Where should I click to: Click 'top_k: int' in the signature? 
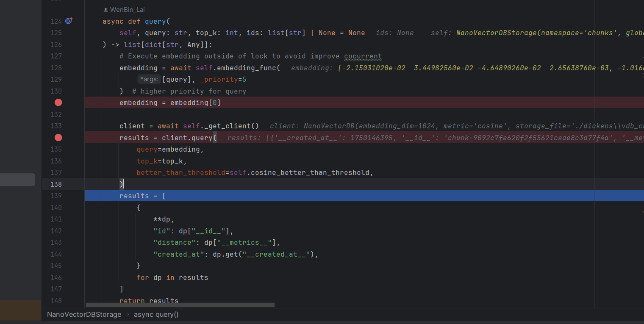[x=217, y=33]
